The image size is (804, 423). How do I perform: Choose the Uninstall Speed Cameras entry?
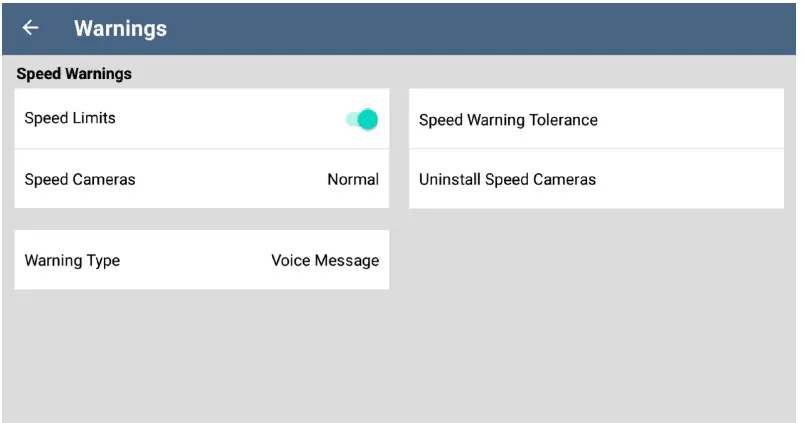(x=596, y=180)
